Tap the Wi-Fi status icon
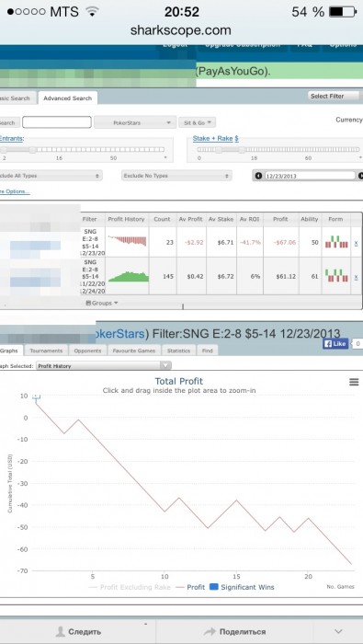Screen dimensions: 363x644 [92, 12]
